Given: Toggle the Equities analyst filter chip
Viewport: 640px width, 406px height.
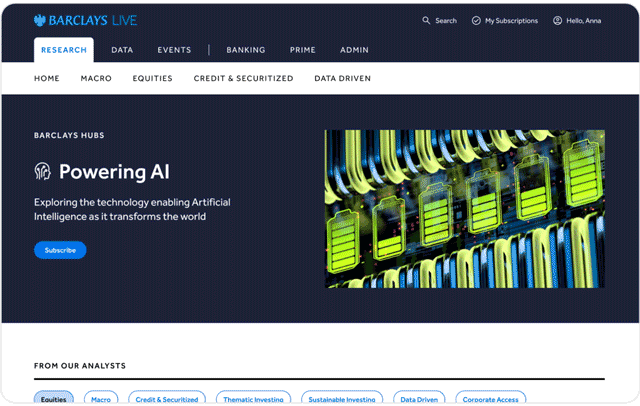Looking at the screenshot, I should [x=54, y=399].
